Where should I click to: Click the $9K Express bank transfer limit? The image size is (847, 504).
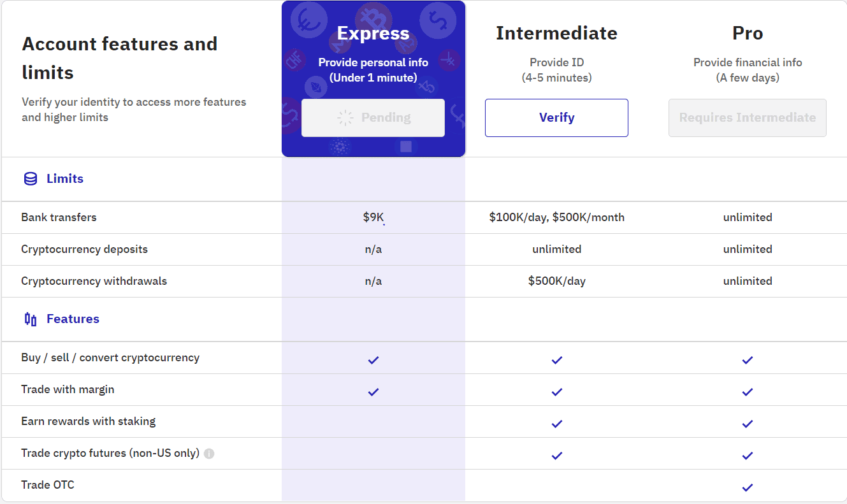click(373, 217)
